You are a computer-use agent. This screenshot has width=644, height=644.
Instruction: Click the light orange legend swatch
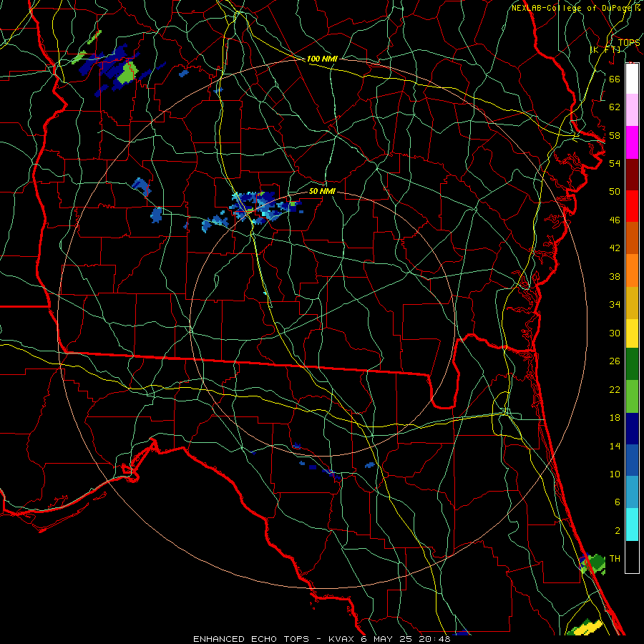click(632, 270)
